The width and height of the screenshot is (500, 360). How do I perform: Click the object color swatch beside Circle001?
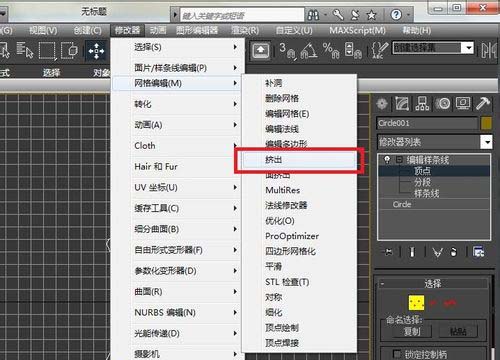[486, 123]
